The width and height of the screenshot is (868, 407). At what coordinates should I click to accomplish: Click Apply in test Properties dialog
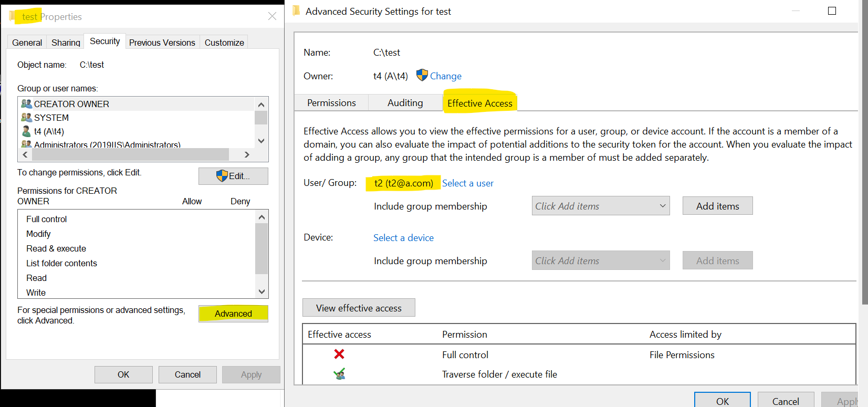[251, 374]
